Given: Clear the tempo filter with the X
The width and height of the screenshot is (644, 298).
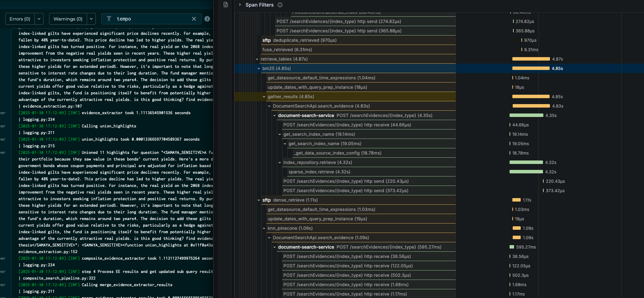Looking at the screenshot, I should 194,19.
